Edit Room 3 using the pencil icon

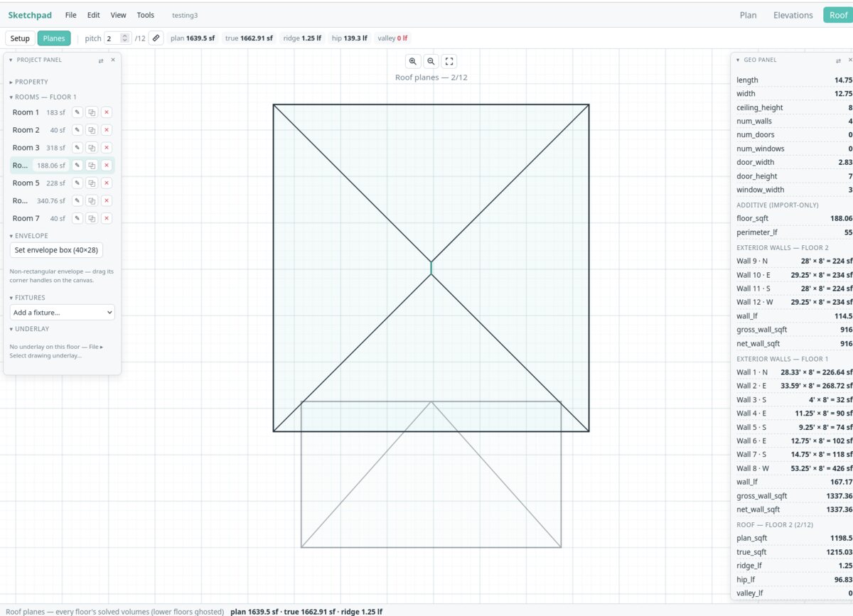(x=77, y=148)
